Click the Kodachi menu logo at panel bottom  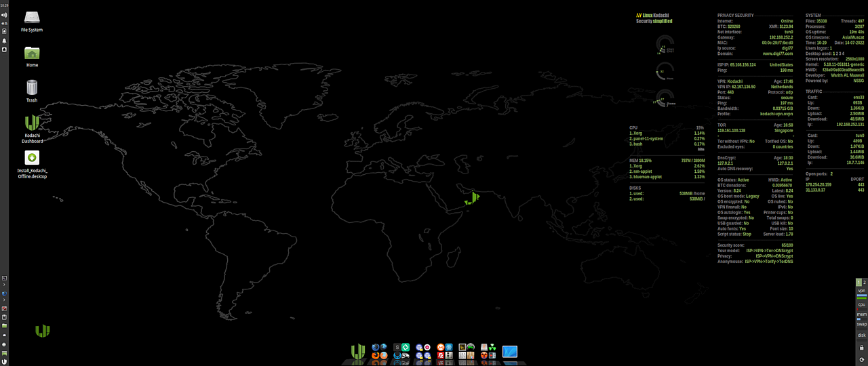point(4,361)
